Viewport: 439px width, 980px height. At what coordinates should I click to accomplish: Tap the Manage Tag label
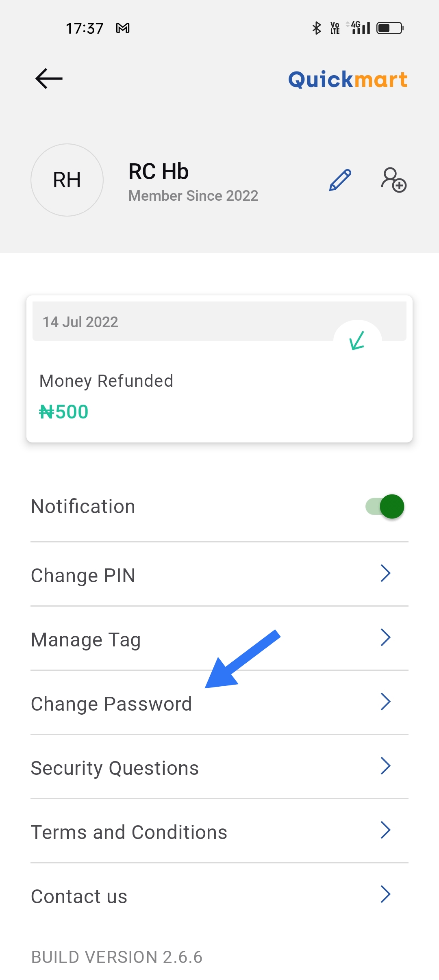[86, 640]
